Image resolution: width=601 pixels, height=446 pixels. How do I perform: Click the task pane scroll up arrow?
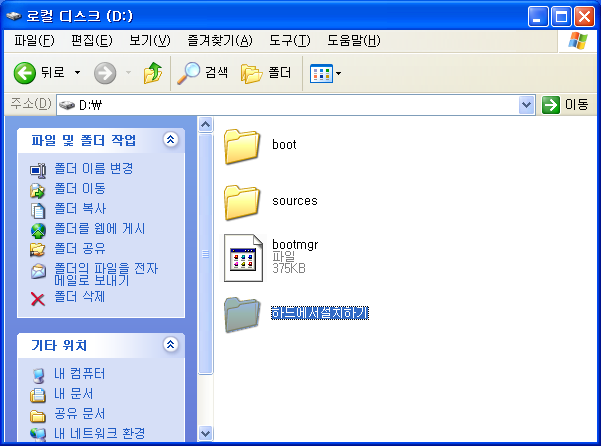205,125
